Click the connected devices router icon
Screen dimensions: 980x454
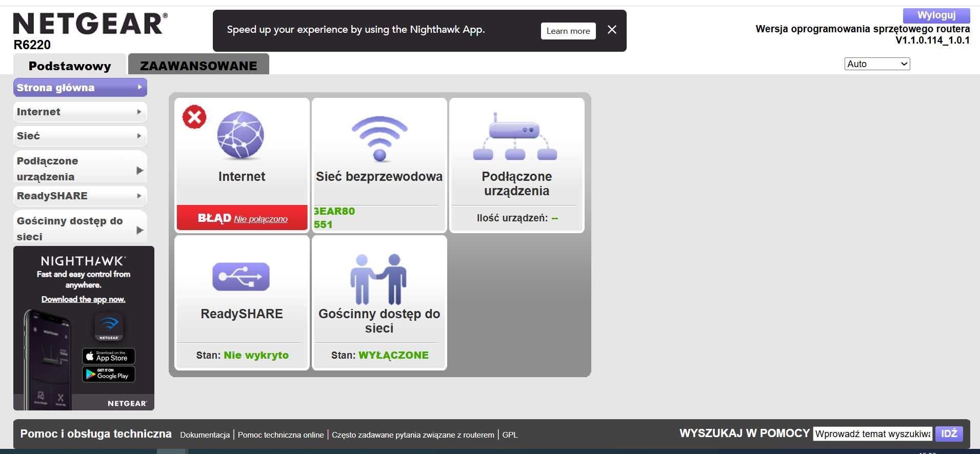515,136
